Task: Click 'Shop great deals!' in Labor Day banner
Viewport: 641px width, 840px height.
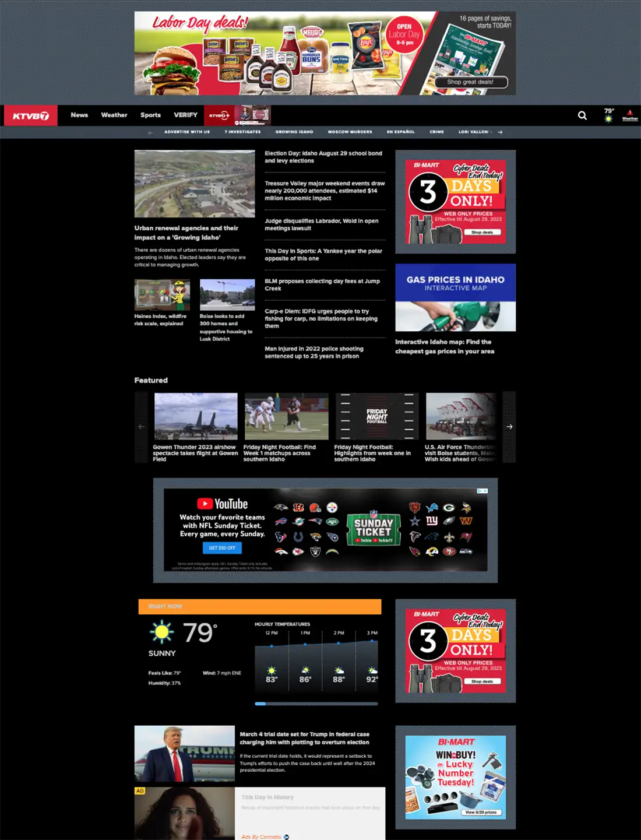Action: point(470,82)
